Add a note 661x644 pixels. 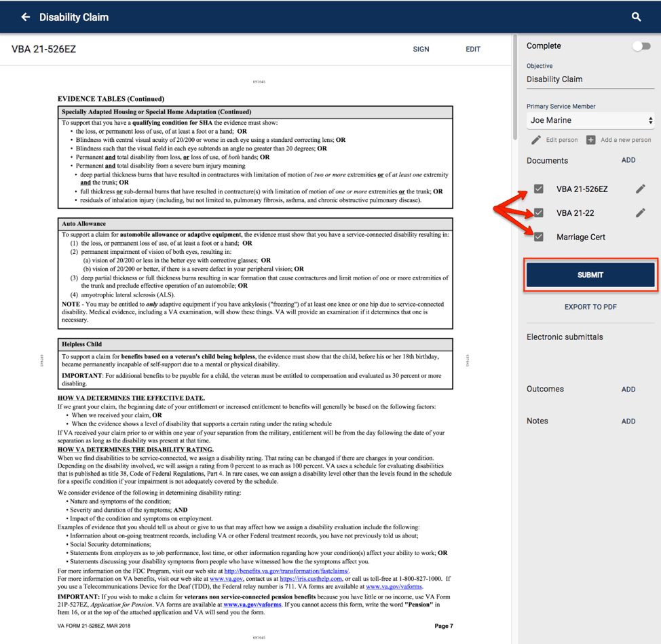628,421
